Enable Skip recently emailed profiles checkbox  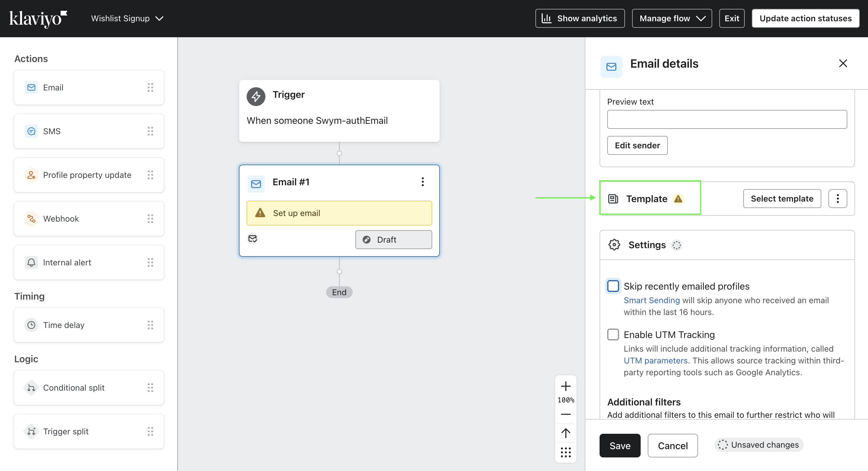coord(613,286)
